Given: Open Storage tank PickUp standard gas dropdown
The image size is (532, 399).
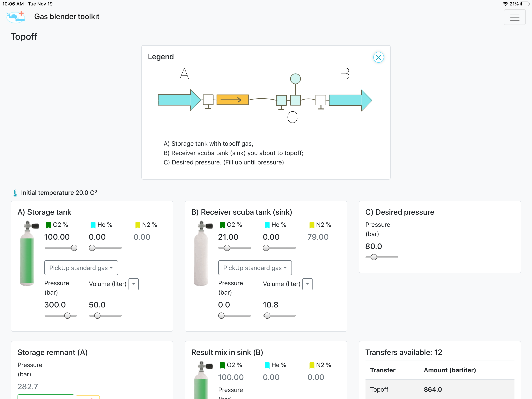Looking at the screenshot, I should [x=81, y=268].
